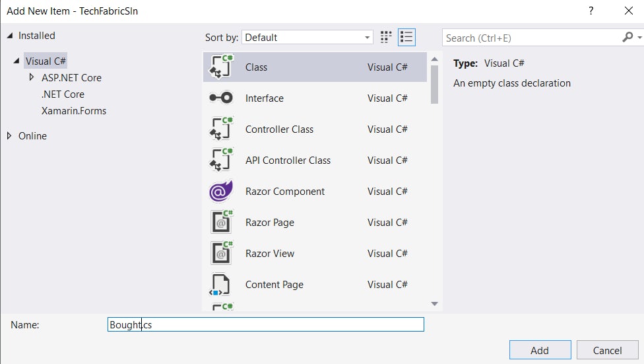Select Xamarin.Forms category
This screenshot has height=364, width=644.
coord(73,110)
